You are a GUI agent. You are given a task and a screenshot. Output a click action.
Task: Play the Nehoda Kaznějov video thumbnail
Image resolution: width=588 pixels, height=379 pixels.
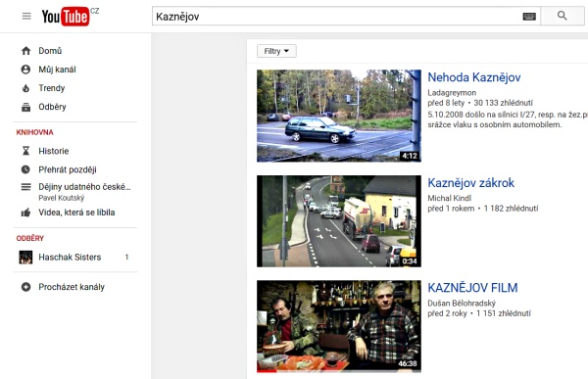tap(339, 116)
